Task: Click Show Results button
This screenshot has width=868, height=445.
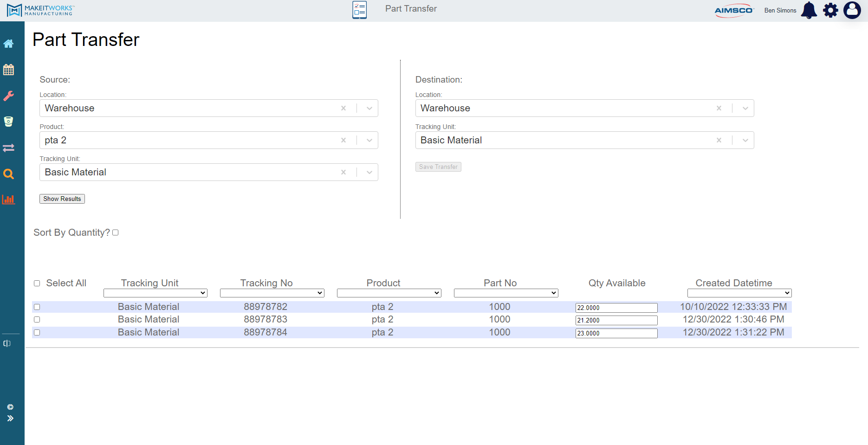Action: (x=62, y=199)
